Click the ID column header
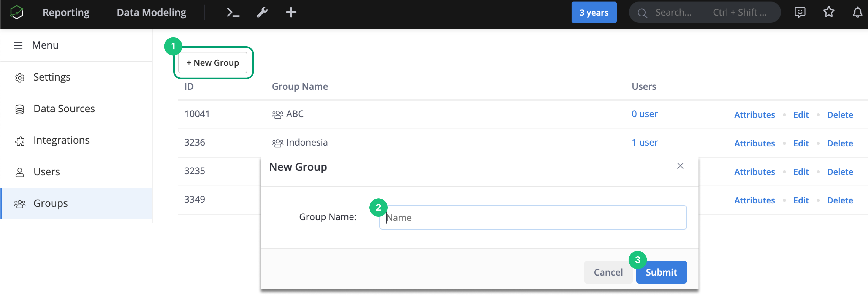 coord(189,87)
